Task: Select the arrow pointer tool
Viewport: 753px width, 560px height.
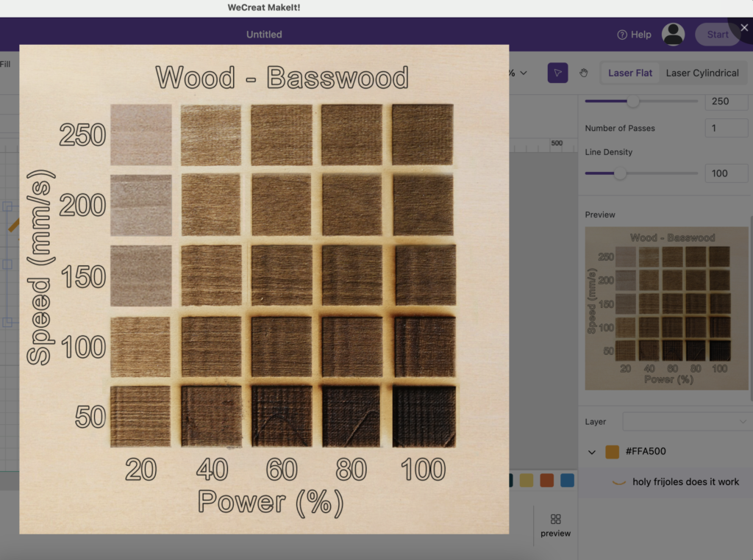Action: coord(557,73)
